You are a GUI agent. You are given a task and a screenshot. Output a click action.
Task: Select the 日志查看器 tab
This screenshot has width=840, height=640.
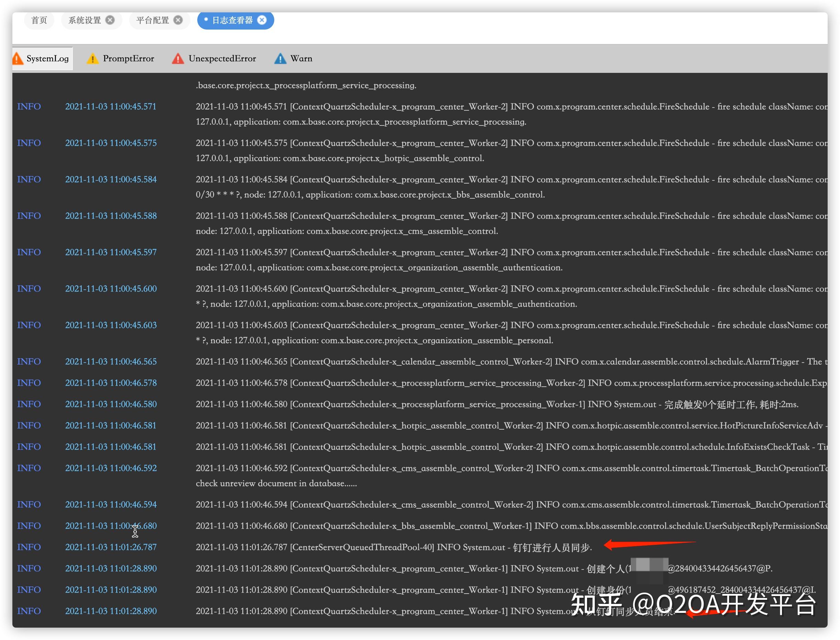(232, 20)
